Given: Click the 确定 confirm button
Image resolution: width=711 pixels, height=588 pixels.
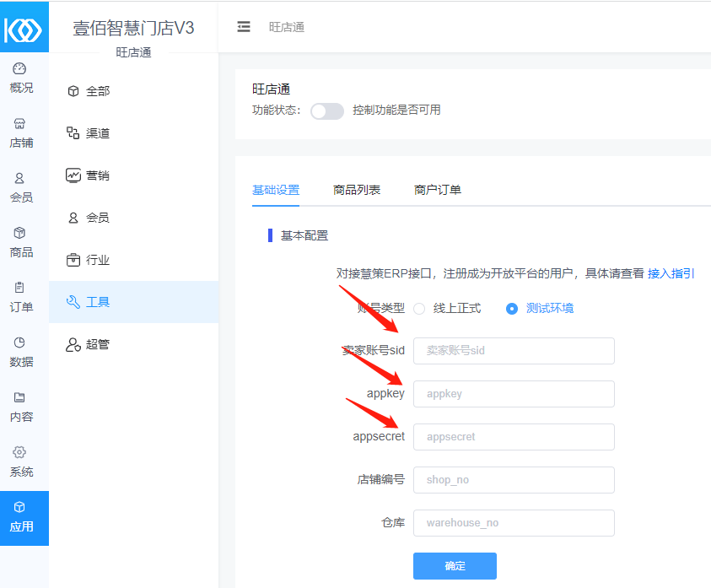Looking at the screenshot, I should [455, 566].
